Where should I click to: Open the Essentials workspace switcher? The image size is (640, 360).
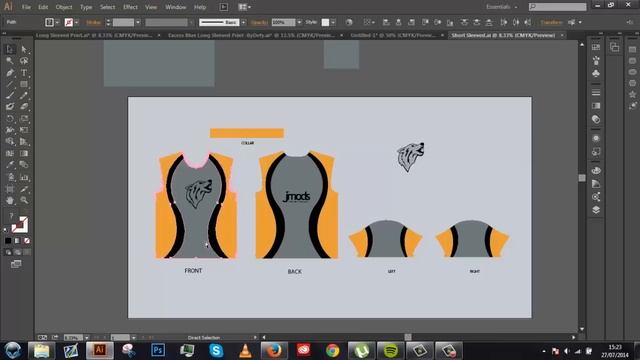[502, 7]
